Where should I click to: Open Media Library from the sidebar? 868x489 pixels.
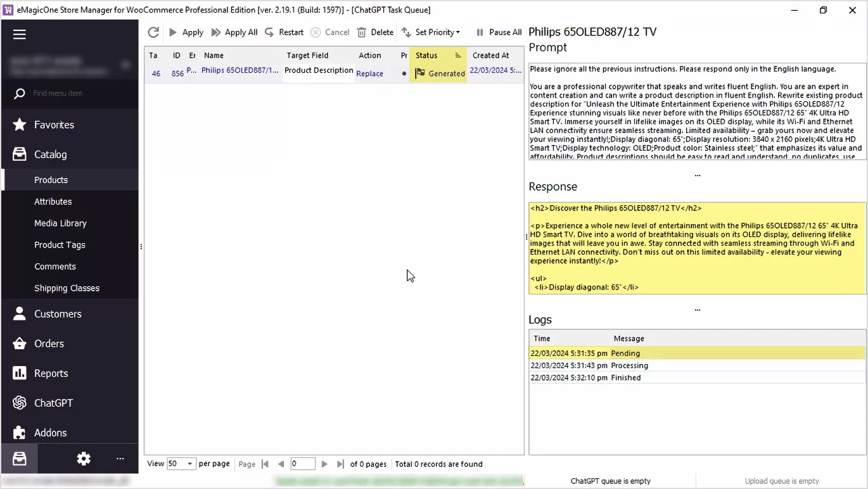[60, 223]
